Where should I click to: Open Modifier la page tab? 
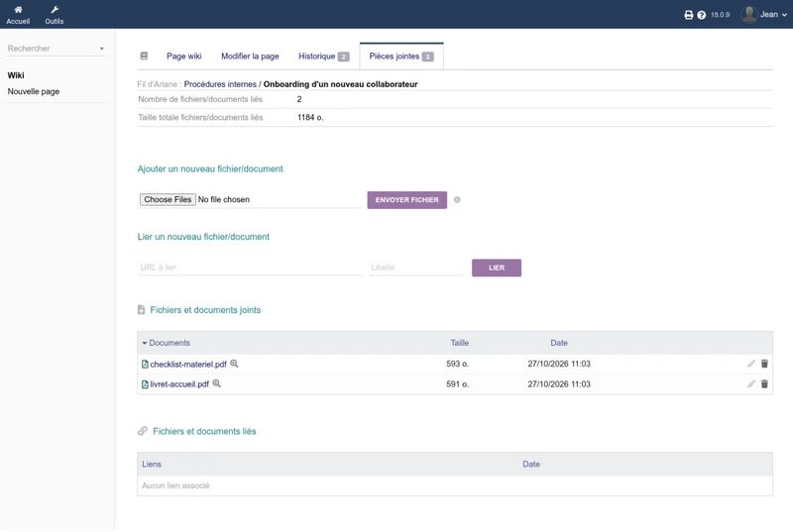pyautogui.click(x=250, y=56)
